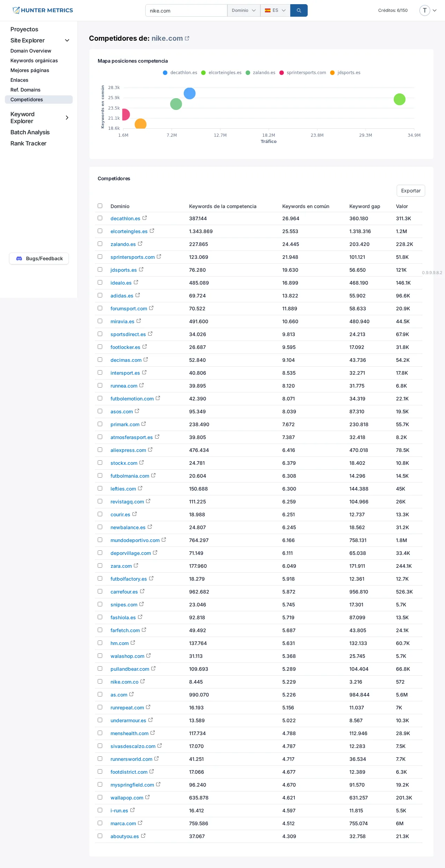Open decathlon.es with its external link icon
This screenshot has width=445, height=868.
coord(144,218)
